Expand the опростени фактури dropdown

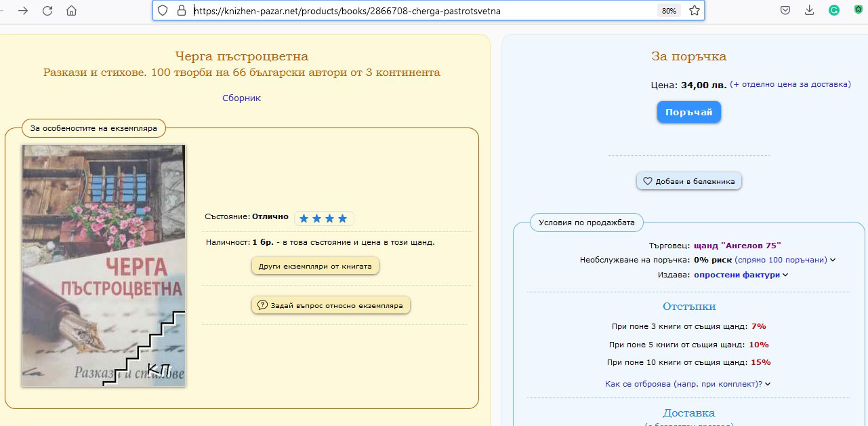click(x=741, y=275)
